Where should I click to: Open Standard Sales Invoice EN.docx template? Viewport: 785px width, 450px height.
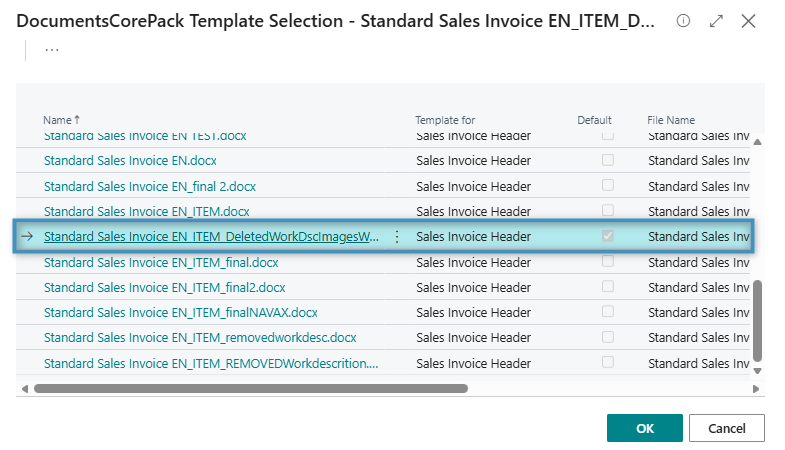pos(130,161)
